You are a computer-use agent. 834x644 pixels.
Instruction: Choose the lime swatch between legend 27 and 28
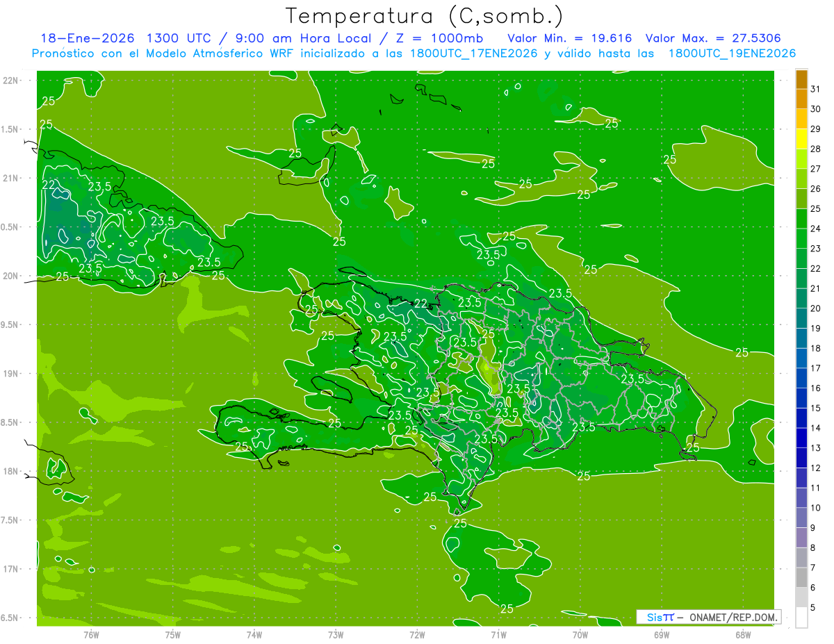tap(801, 158)
